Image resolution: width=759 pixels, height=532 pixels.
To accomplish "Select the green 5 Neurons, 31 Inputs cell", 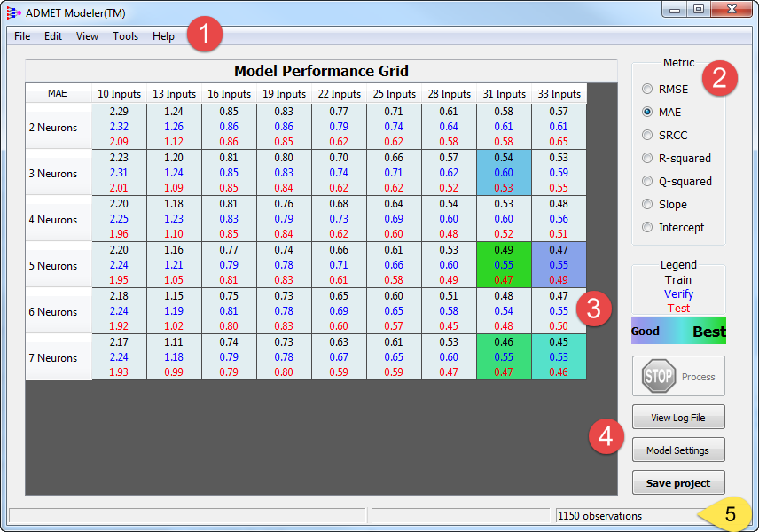I will (504, 265).
